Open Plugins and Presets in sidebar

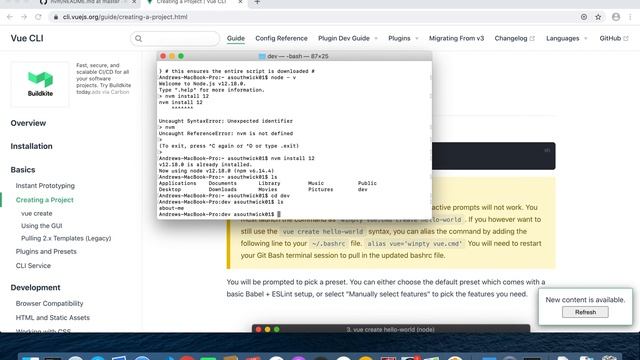[46, 251]
